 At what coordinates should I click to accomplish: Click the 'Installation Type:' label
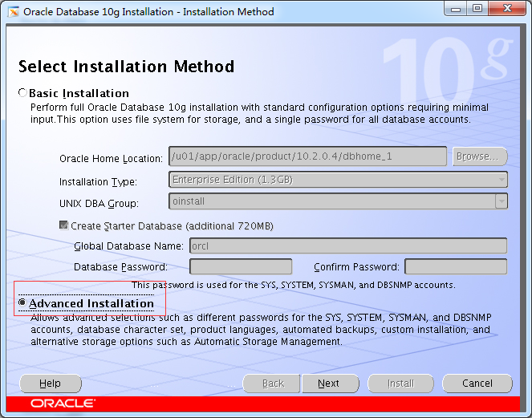tap(98, 182)
